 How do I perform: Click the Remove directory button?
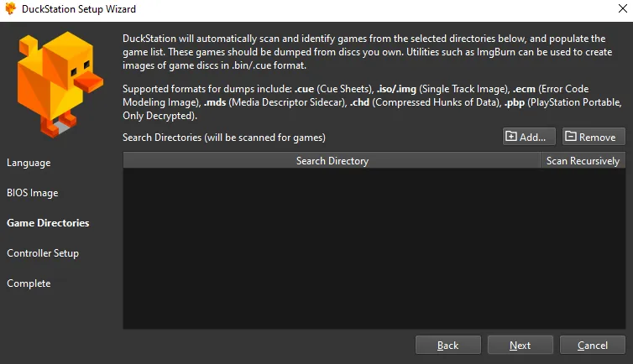coord(594,137)
